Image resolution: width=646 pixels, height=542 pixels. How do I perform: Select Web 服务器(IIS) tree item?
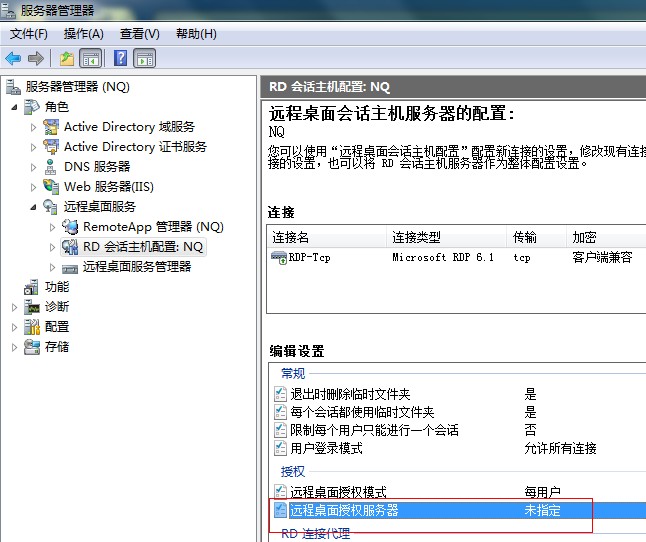click(x=109, y=187)
